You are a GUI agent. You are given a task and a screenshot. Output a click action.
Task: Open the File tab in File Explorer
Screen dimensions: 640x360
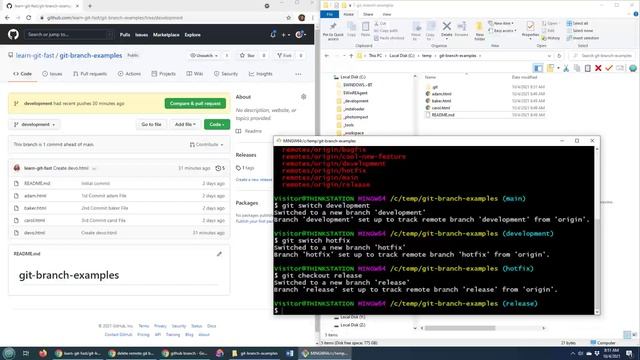330,14
